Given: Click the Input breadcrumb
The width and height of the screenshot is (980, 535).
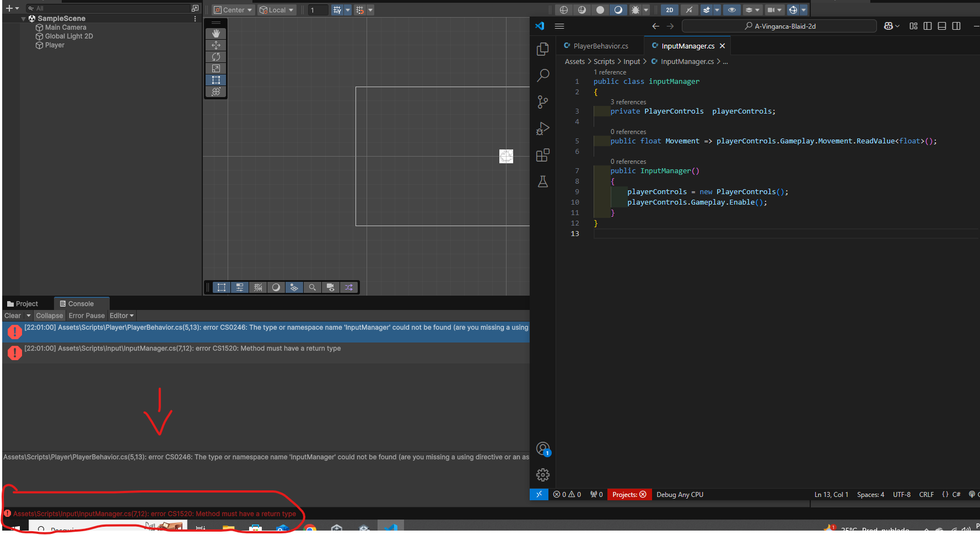Looking at the screenshot, I should [632, 61].
